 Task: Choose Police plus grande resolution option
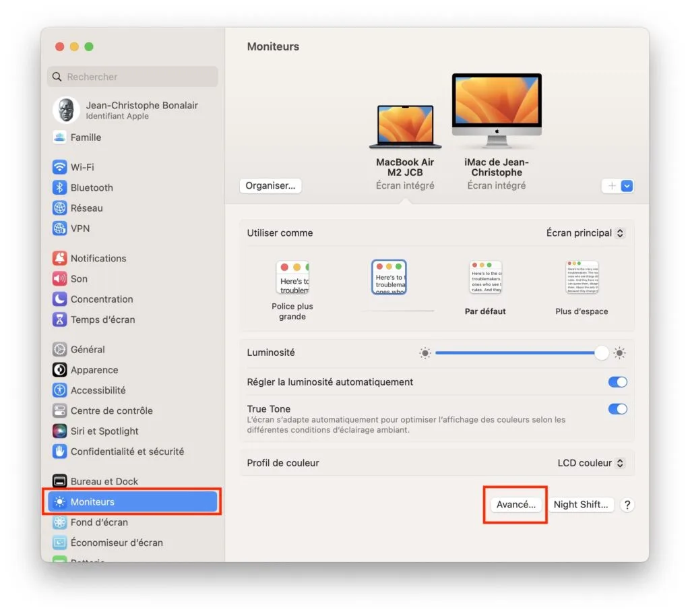pyautogui.click(x=292, y=290)
